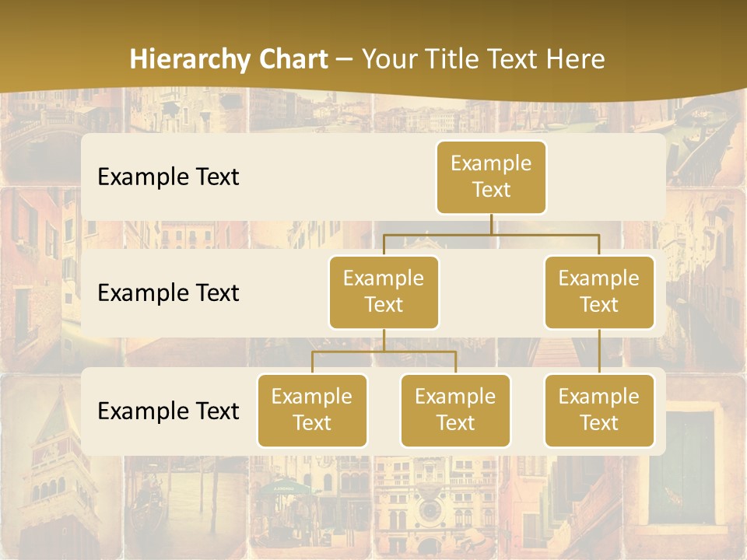Click the left box in the second hierarchy level
Image resolution: width=747 pixels, height=560 pixels.
point(384,292)
